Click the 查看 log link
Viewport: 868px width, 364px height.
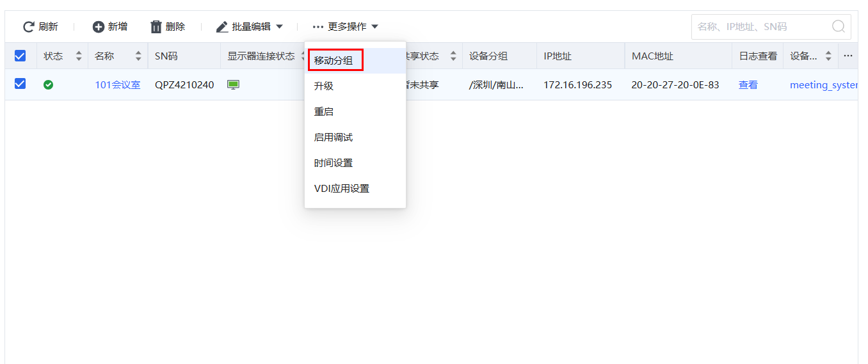[x=748, y=84]
